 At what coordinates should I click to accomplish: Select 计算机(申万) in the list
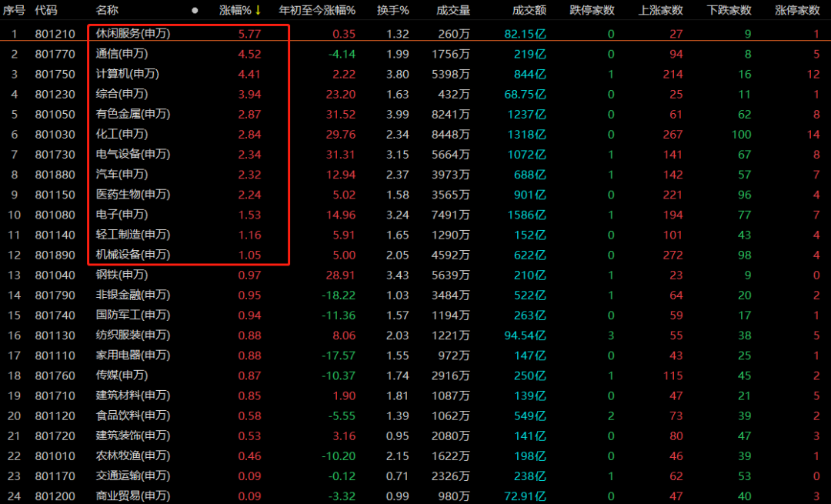pos(127,74)
